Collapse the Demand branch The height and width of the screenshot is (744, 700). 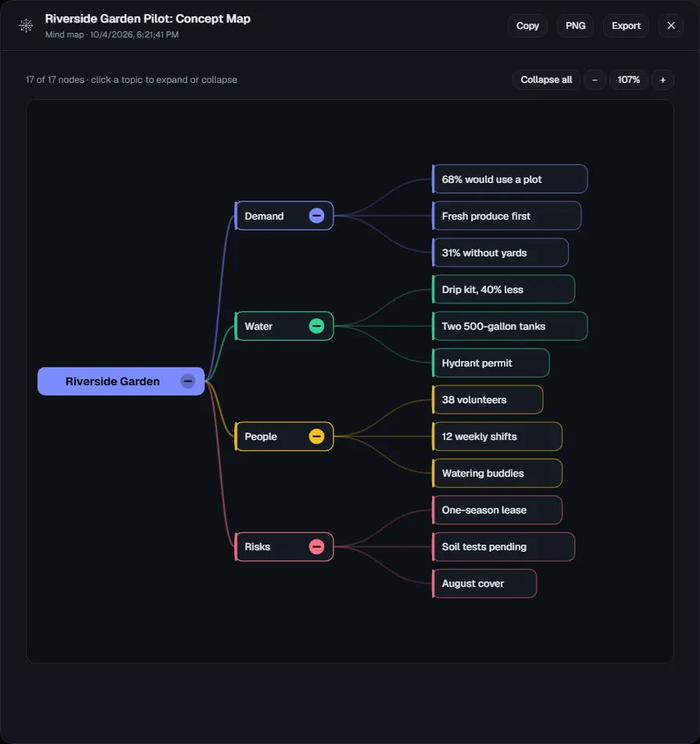point(317,216)
